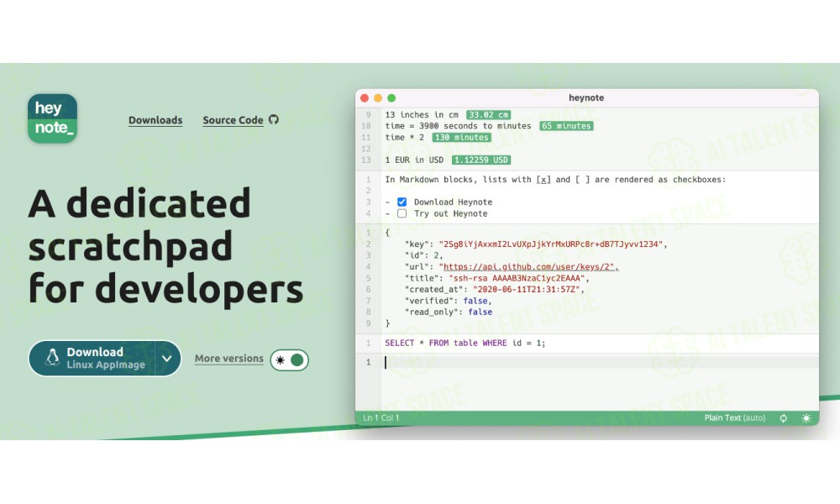
Task: Click the Markdown checkboxes description line
Action: 555,180
